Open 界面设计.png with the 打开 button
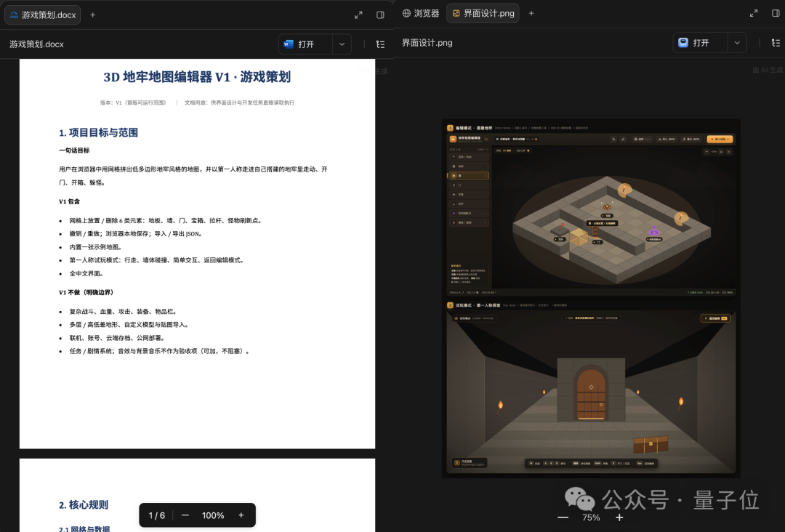Screen dimensions: 785x532 coord(701,43)
